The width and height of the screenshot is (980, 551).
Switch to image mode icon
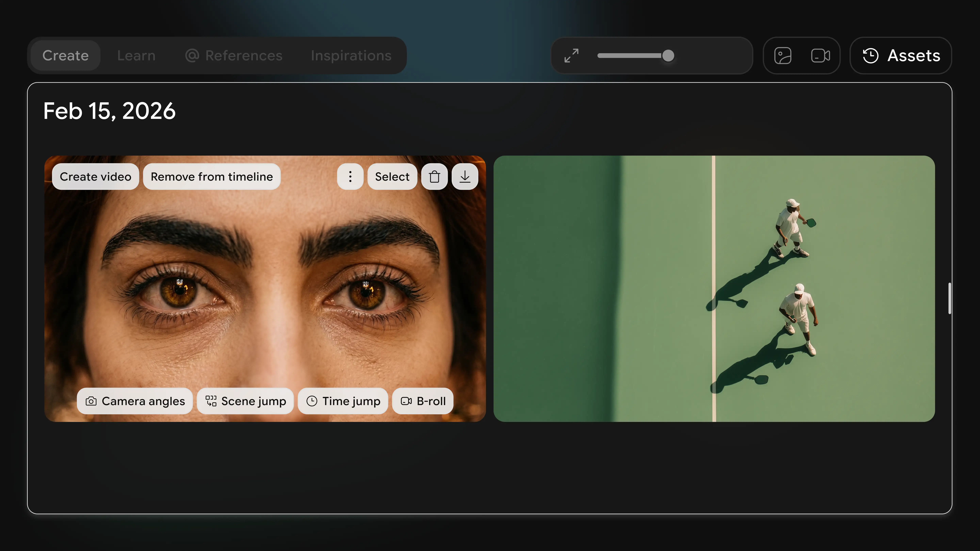click(783, 55)
